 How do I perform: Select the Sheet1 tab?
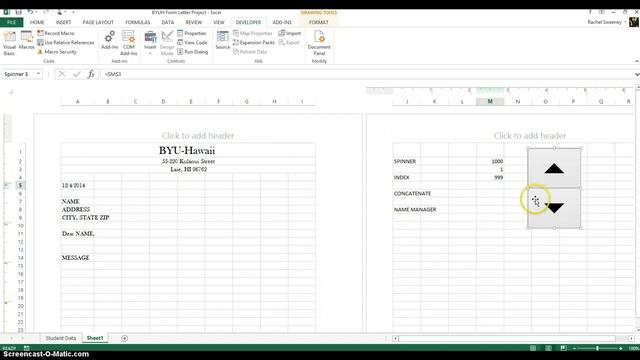point(95,338)
